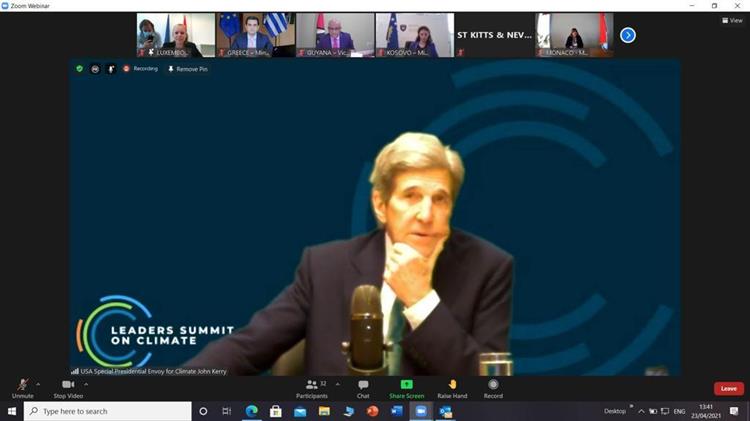Click Remove Pin on the speaker video
Image resolution: width=750 pixels, height=421 pixels.
(188, 69)
